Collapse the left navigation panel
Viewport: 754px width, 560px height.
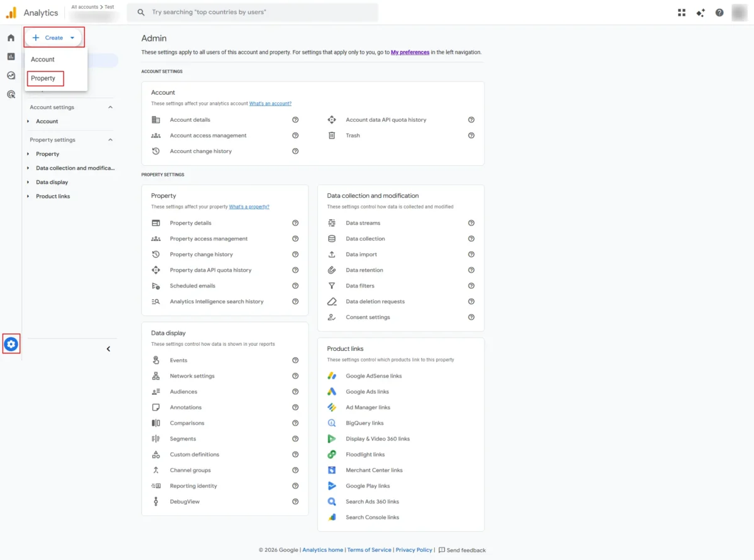108,348
